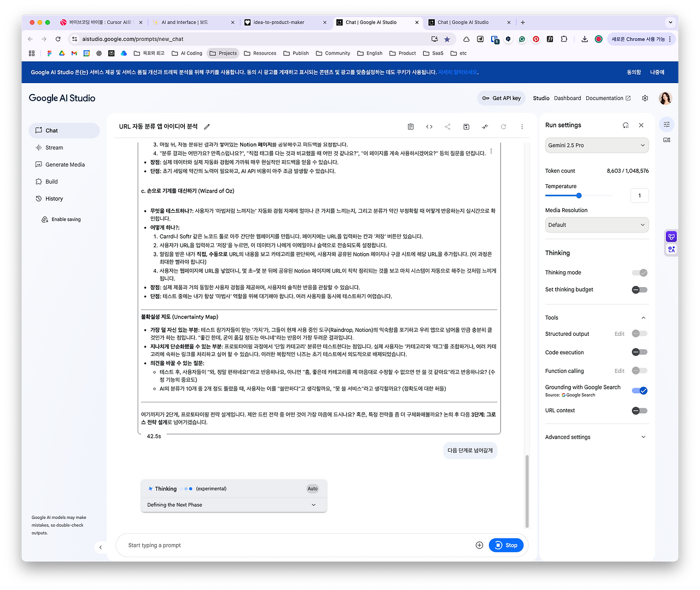Close the Run settings panel

641,125
